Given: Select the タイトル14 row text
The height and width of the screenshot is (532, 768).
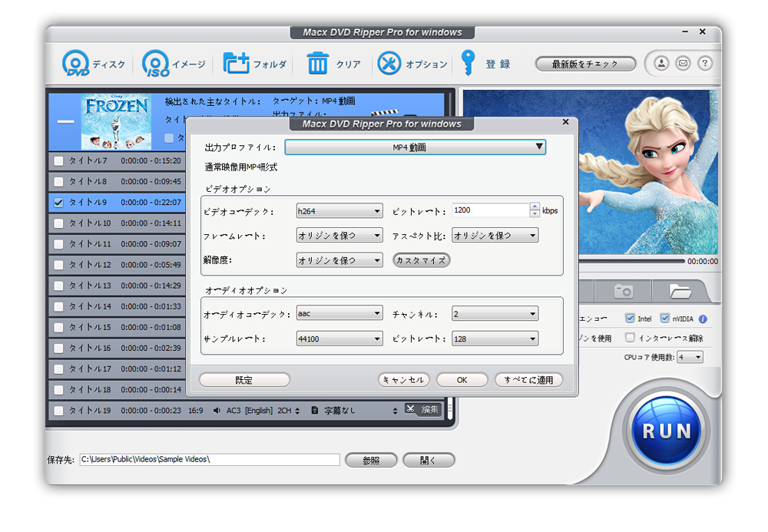Looking at the screenshot, I should (91, 307).
